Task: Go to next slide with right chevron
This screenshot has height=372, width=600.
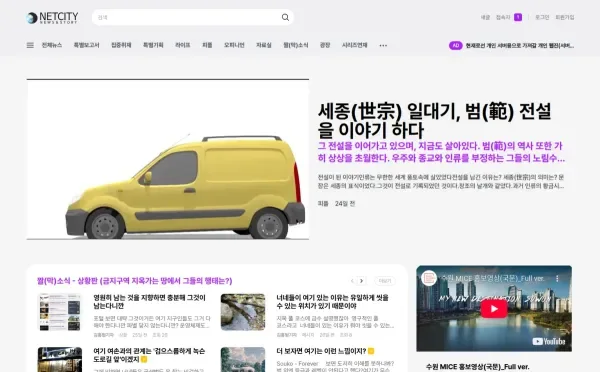Action: pyautogui.click(x=361, y=281)
